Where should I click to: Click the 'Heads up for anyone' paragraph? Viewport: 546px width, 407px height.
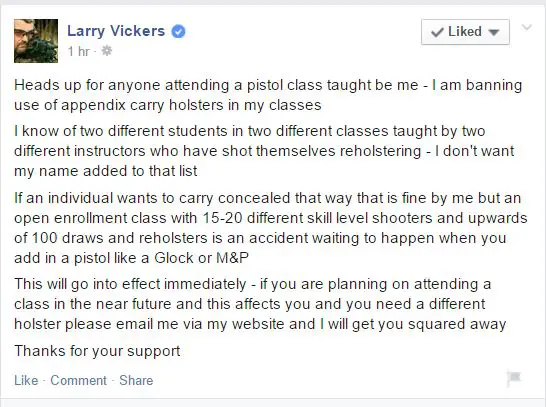[x=268, y=95]
